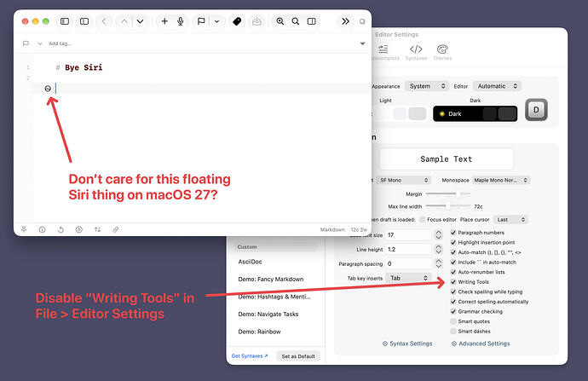The height and width of the screenshot is (381, 588).
Task: Enable the Smart dashes checkbox
Action: pyautogui.click(x=453, y=331)
